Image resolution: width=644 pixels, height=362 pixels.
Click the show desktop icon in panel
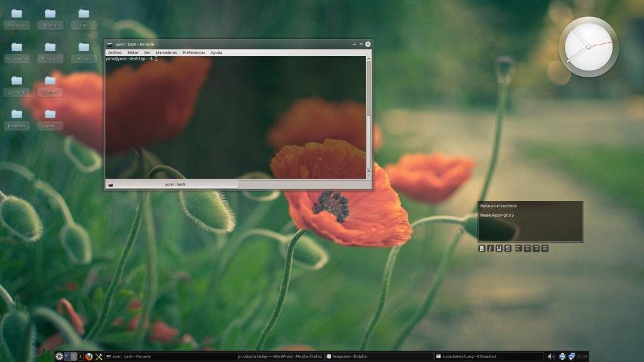coord(67,357)
